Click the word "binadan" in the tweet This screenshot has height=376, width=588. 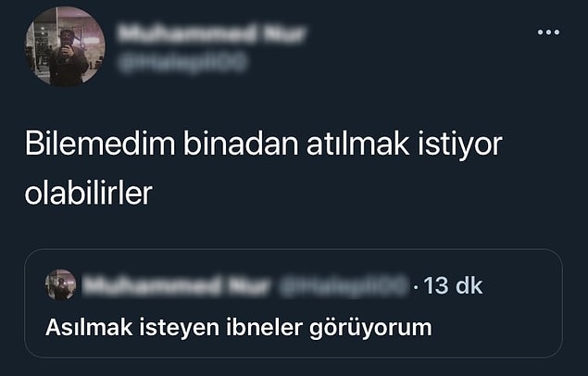point(241,144)
